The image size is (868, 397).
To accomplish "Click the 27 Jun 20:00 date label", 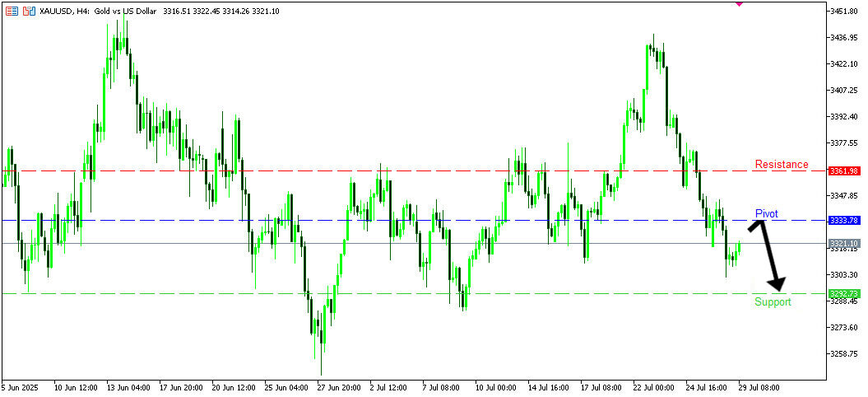I will (x=337, y=386).
